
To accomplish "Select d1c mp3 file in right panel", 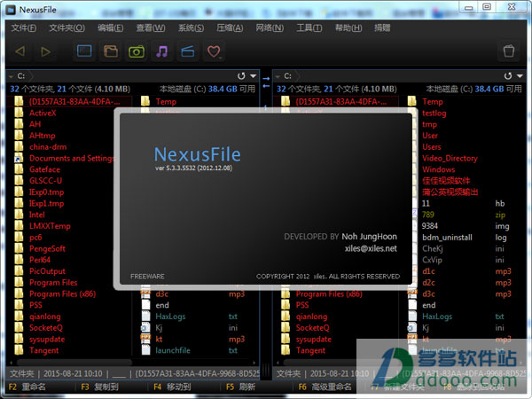I will click(x=428, y=271).
